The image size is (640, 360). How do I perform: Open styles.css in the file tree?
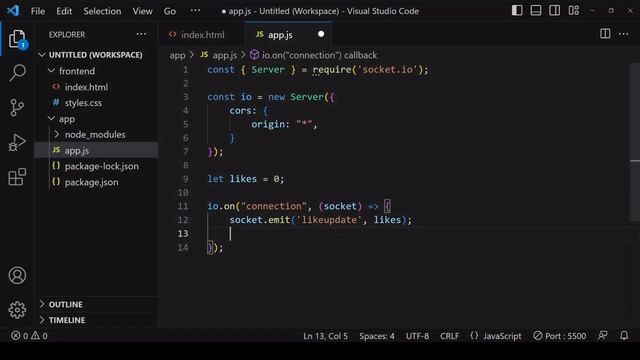pyautogui.click(x=83, y=103)
